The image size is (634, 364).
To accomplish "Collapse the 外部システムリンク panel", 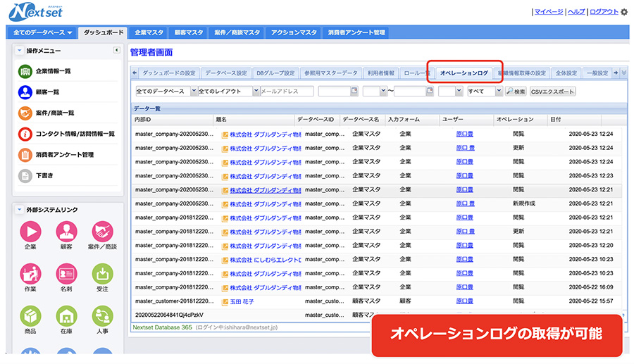I will [20, 210].
